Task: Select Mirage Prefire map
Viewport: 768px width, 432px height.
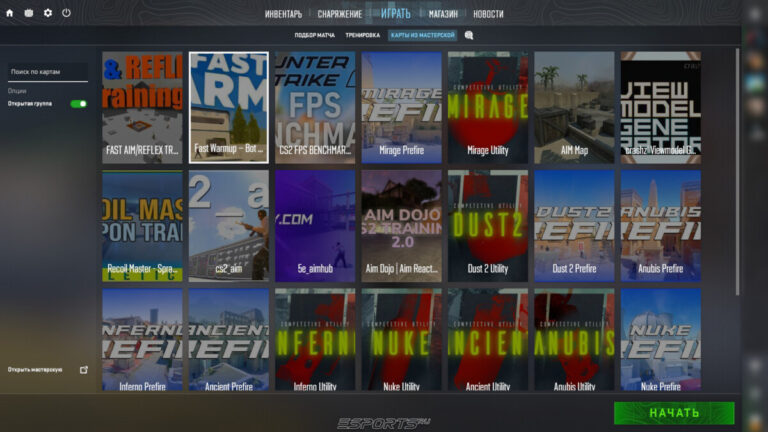Action: point(401,107)
